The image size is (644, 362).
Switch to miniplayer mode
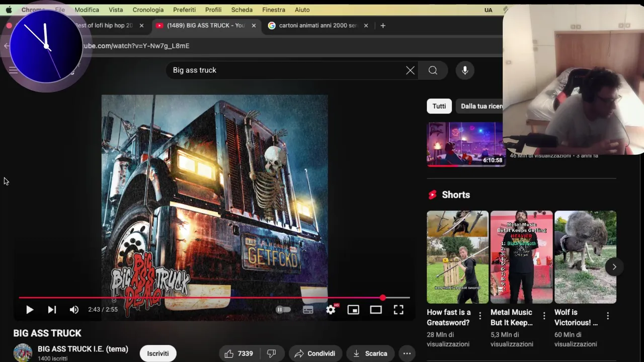[x=353, y=310]
